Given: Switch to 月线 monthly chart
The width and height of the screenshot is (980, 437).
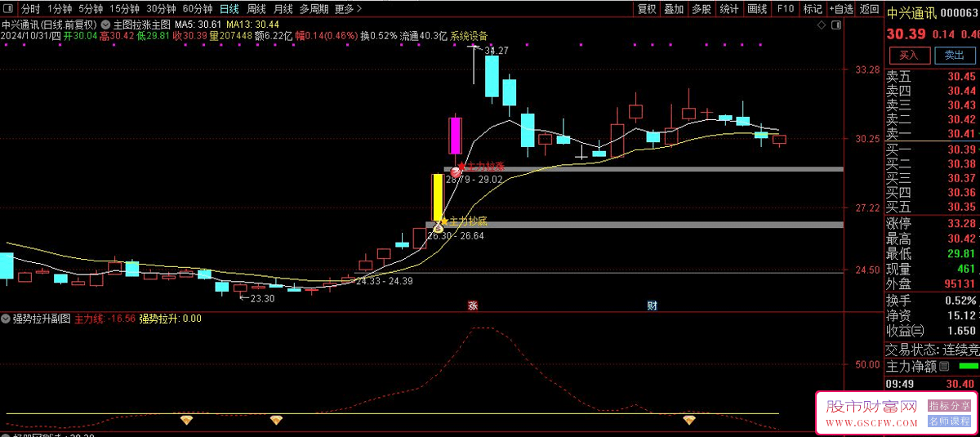Looking at the screenshot, I should coord(283,9).
